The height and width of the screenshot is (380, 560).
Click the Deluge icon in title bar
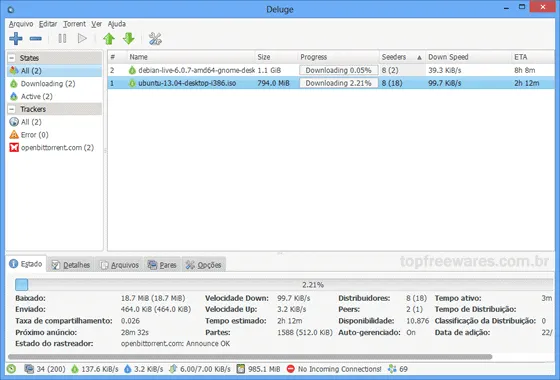point(11,10)
